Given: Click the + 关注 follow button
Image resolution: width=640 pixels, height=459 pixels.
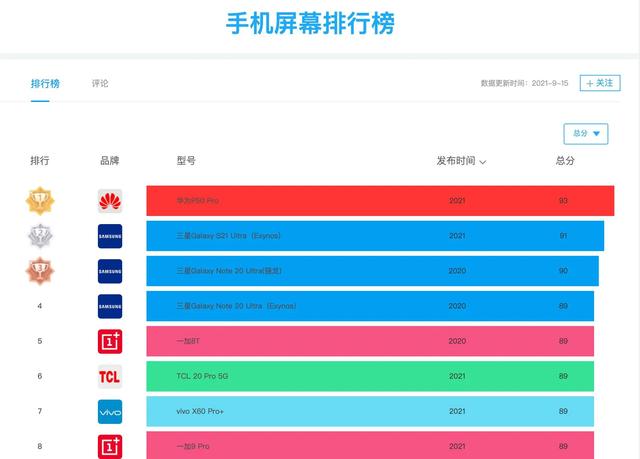Looking at the screenshot, I should tap(600, 83).
